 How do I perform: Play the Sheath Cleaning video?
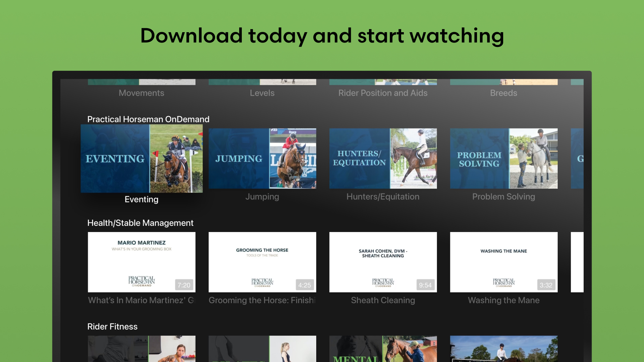point(383,262)
